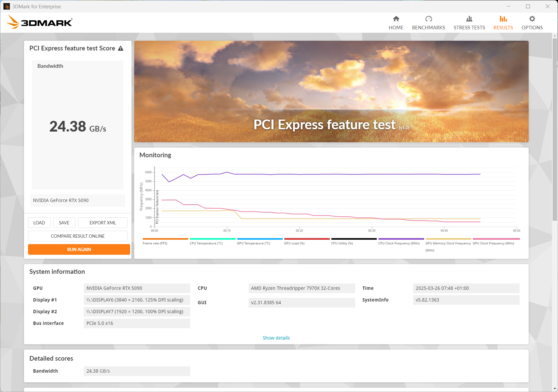The height and width of the screenshot is (392, 558).
Task: Click the 3DMark app icon in title bar
Action: 7,6
